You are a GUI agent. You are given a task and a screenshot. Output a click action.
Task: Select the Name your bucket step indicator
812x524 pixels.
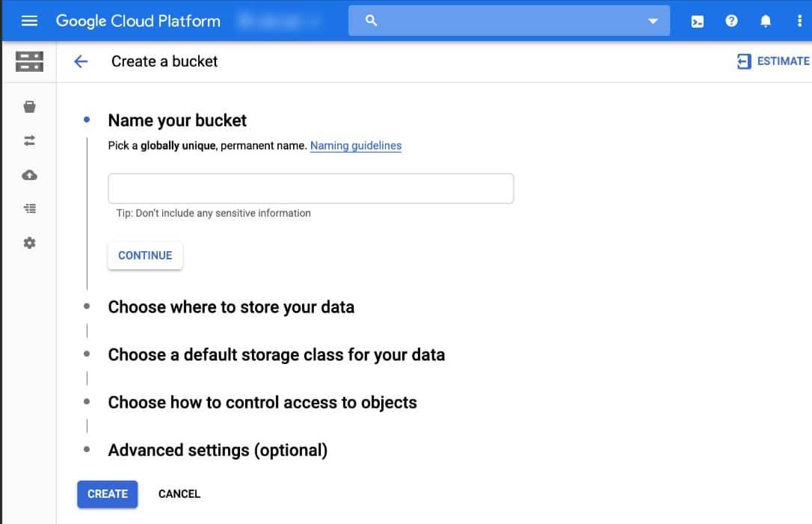pos(88,119)
